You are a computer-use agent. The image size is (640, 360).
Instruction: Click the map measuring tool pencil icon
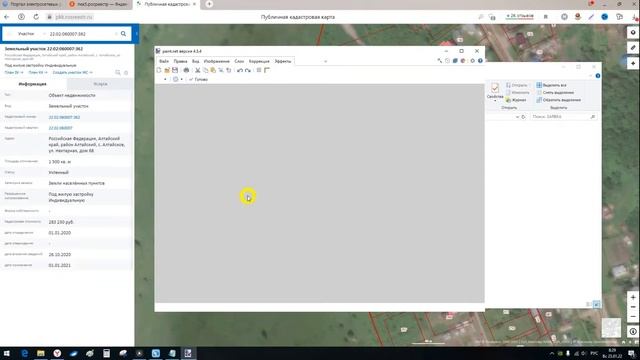tap(633, 48)
